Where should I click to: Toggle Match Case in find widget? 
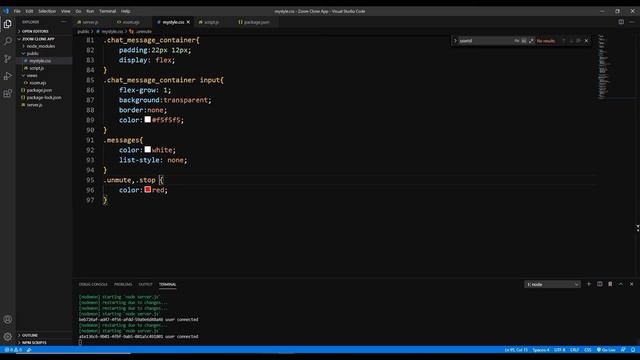pyautogui.click(x=517, y=41)
